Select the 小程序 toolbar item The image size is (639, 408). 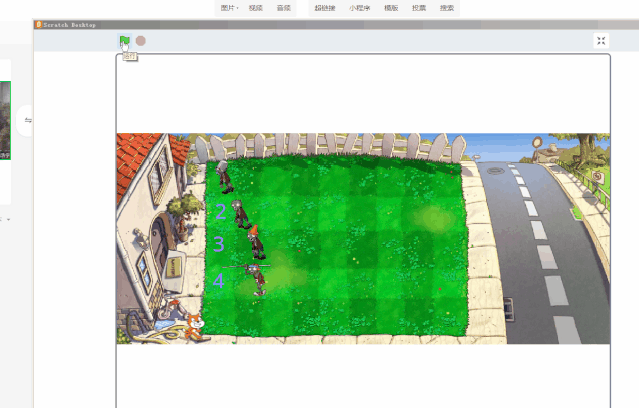pos(359,8)
